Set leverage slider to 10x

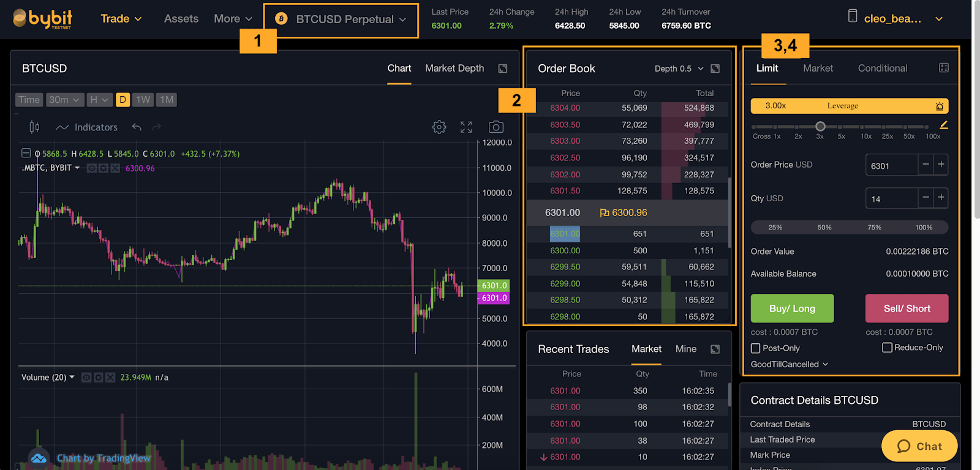(866, 127)
